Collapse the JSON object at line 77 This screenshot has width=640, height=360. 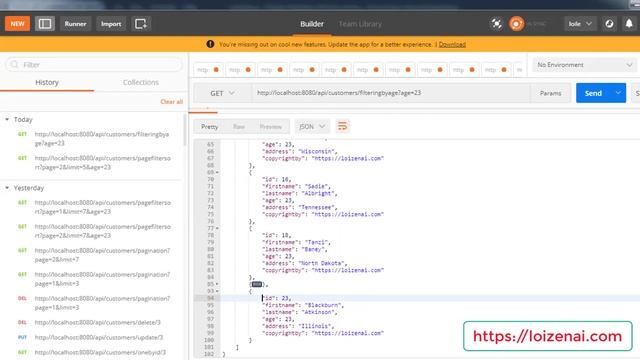[x=217, y=228]
